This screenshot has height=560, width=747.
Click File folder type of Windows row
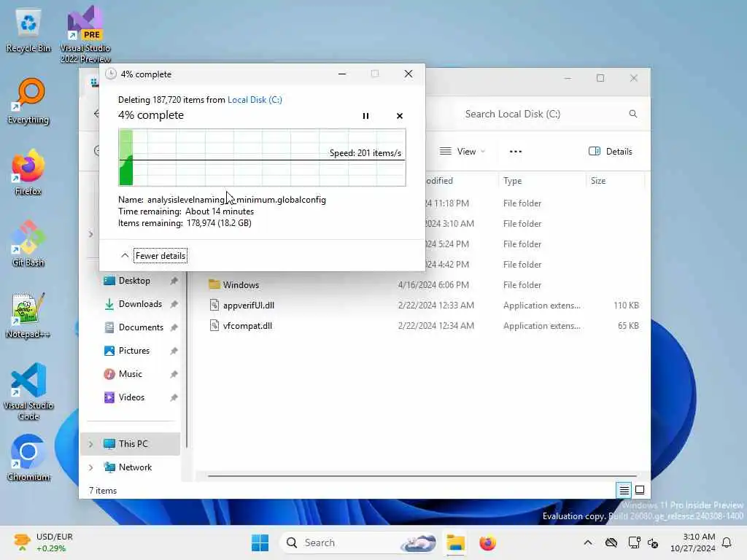(522, 285)
